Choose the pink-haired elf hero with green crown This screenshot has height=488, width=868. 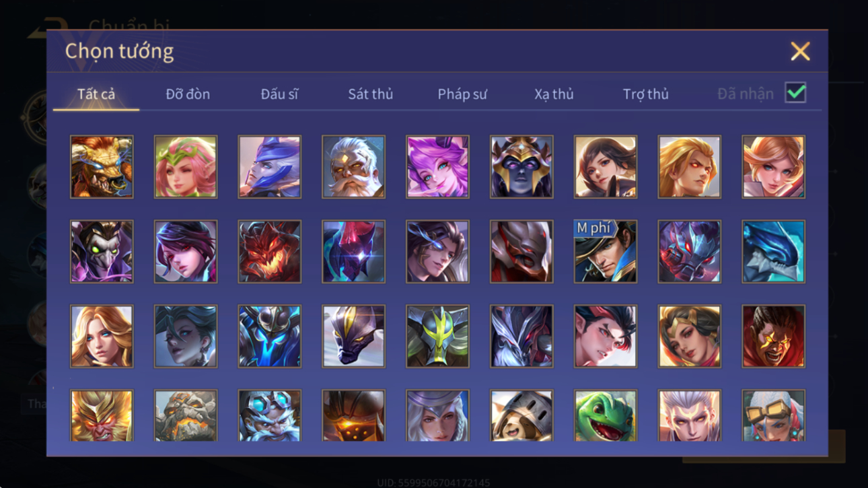(x=186, y=167)
